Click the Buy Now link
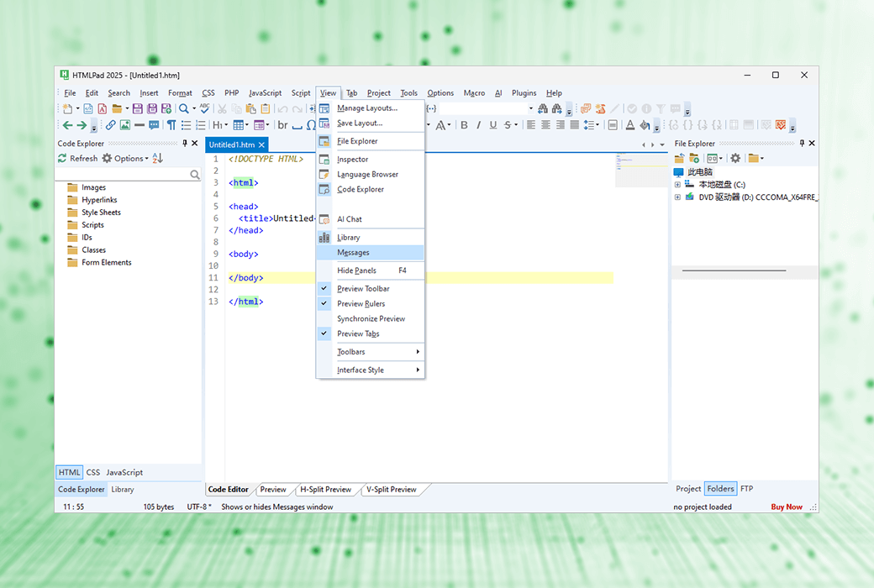The height and width of the screenshot is (588, 874). [x=787, y=507]
